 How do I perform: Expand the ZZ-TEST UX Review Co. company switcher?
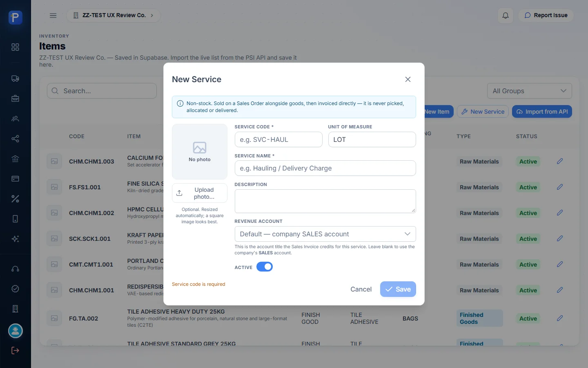tap(114, 16)
